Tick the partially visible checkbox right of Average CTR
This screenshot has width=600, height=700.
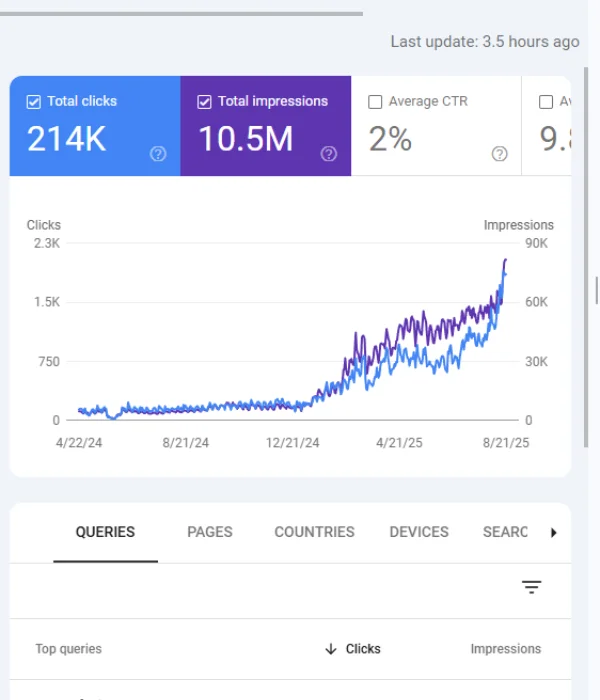click(x=546, y=101)
